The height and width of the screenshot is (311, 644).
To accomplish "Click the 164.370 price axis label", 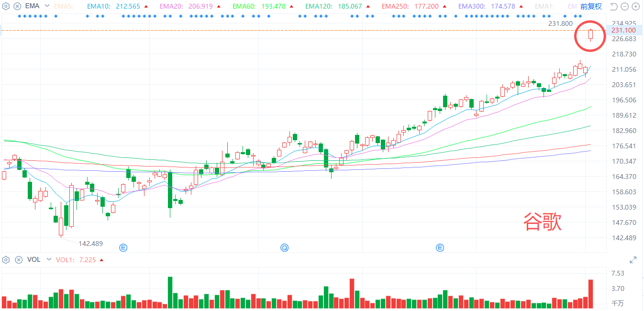I will (x=623, y=177).
